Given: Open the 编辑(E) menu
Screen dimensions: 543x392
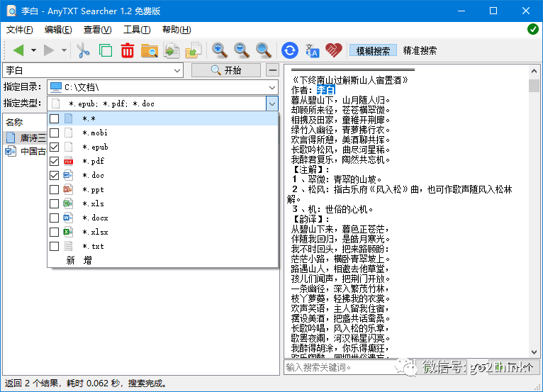Looking at the screenshot, I should pos(58,30).
